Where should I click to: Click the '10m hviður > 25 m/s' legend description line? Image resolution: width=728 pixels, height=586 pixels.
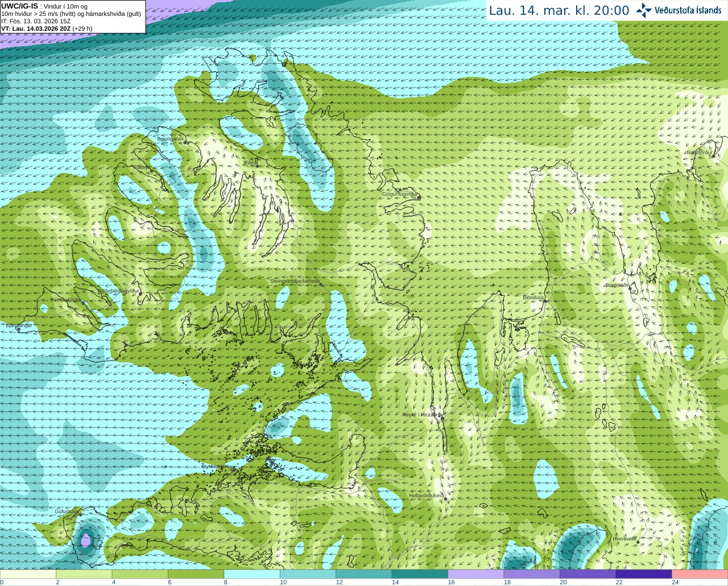71,14
